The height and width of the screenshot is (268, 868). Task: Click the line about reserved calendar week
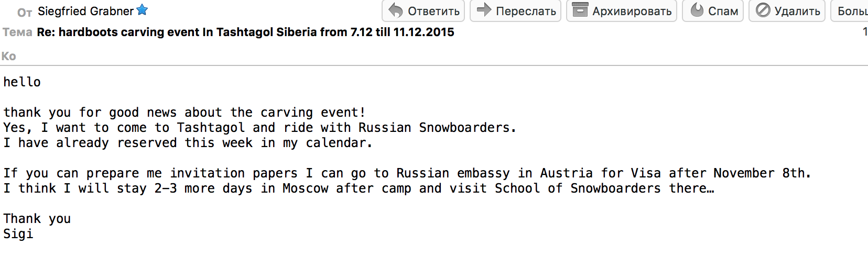(x=188, y=143)
